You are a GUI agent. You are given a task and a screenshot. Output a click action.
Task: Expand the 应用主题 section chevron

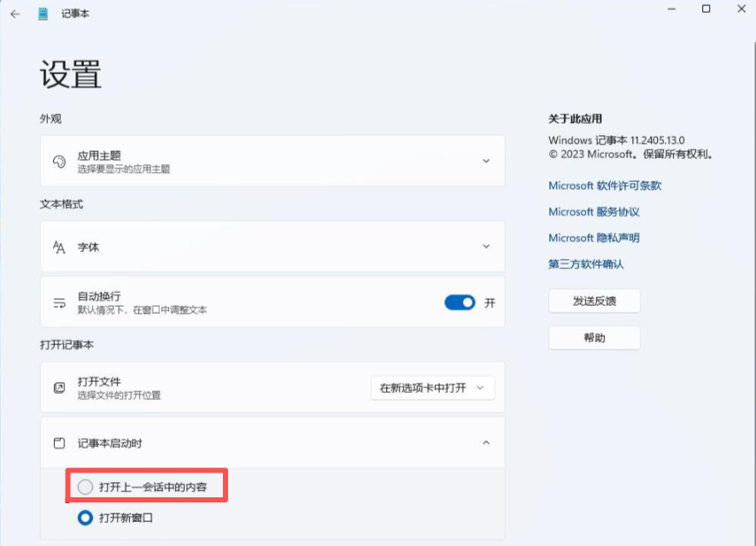click(x=486, y=161)
